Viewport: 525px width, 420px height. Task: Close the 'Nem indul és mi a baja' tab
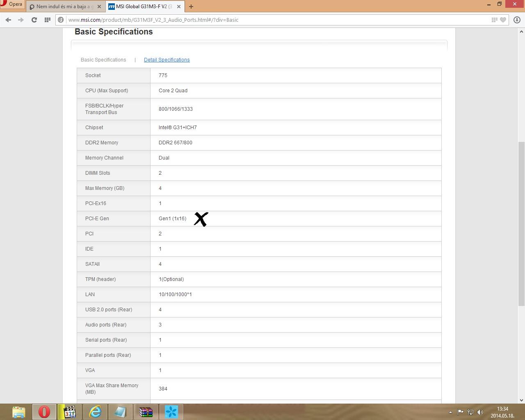coord(99,7)
